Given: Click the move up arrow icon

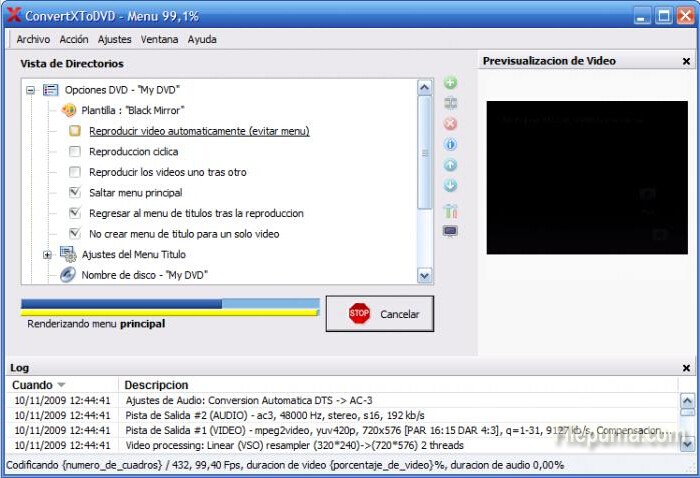Looking at the screenshot, I should (450, 166).
